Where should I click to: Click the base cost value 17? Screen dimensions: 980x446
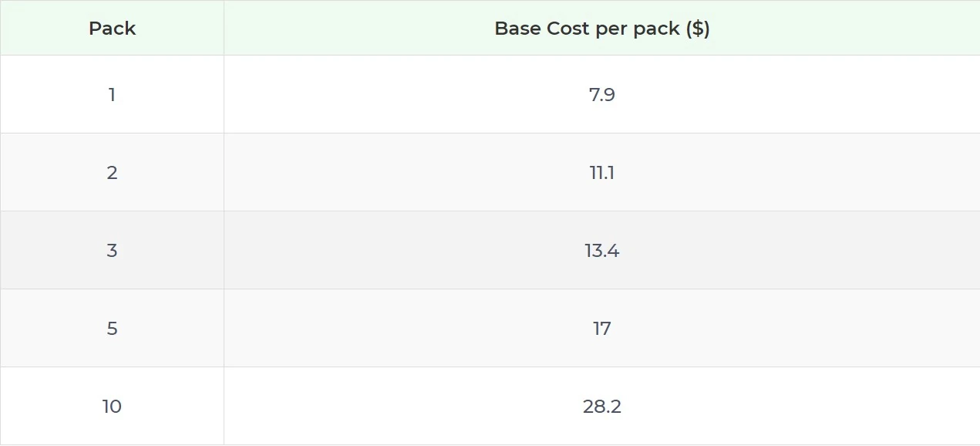(601, 329)
